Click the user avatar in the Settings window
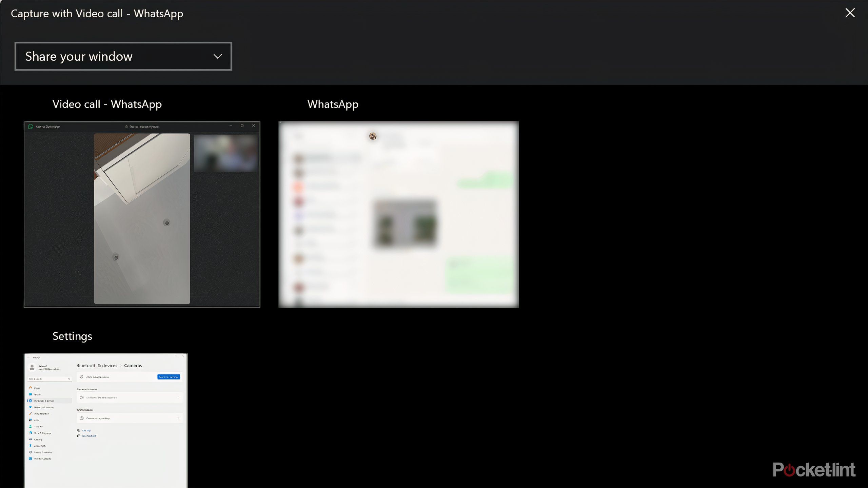The height and width of the screenshot is (488, 868). [x=32, y=367]
